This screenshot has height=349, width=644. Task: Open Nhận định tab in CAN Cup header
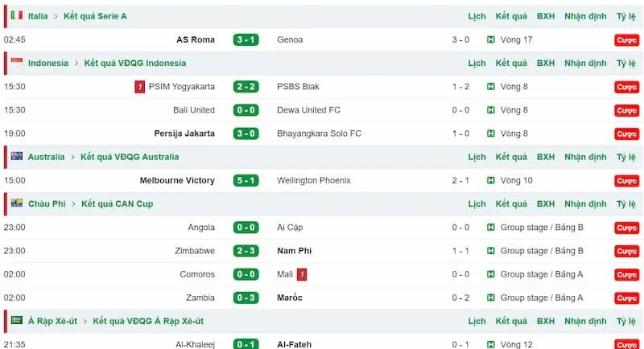coord(585,204)
